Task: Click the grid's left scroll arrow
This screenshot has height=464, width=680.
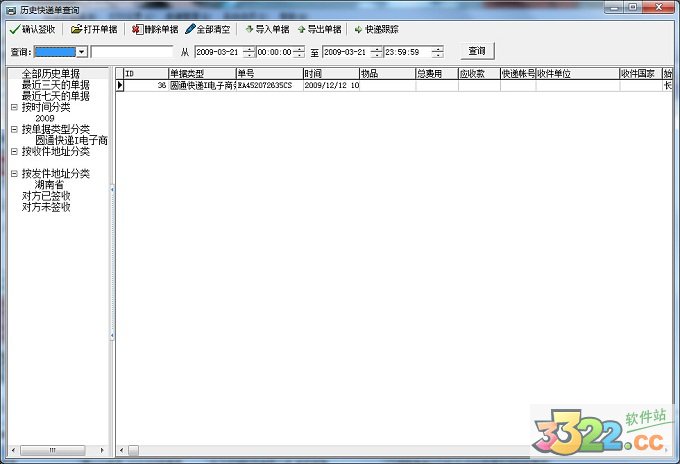Action: coord(122,451)
